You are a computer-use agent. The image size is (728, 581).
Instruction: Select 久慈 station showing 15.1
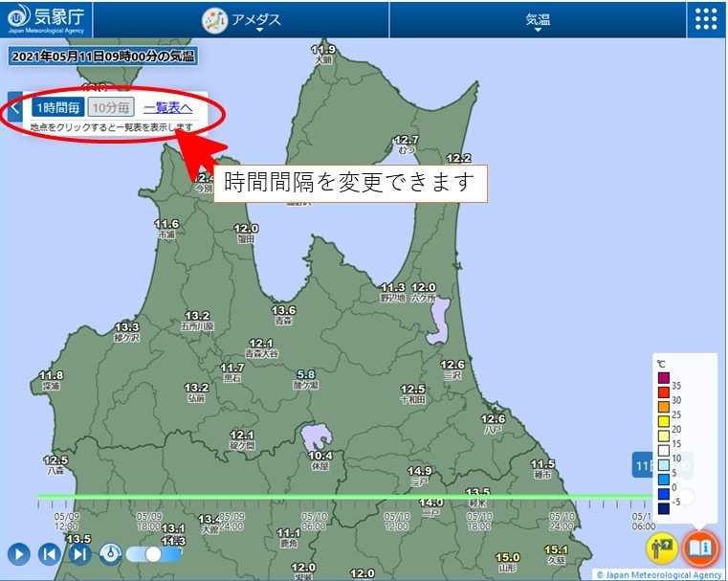tap(556, 555)
